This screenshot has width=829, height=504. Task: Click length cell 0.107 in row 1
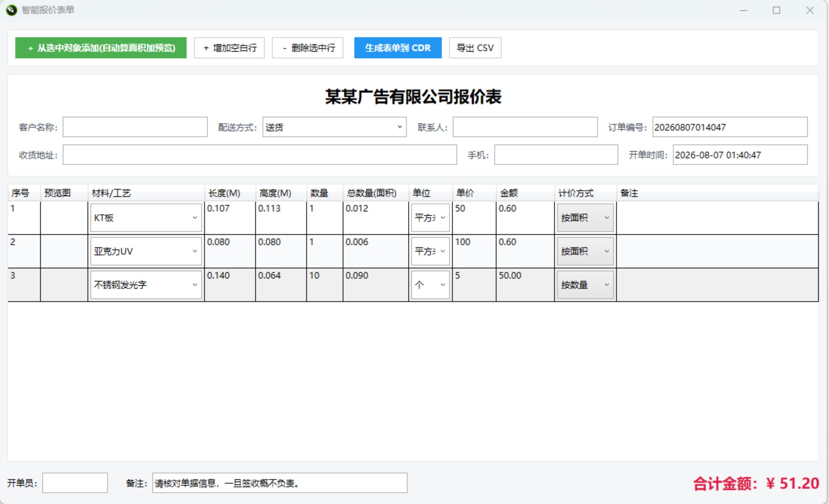point(230,218)
